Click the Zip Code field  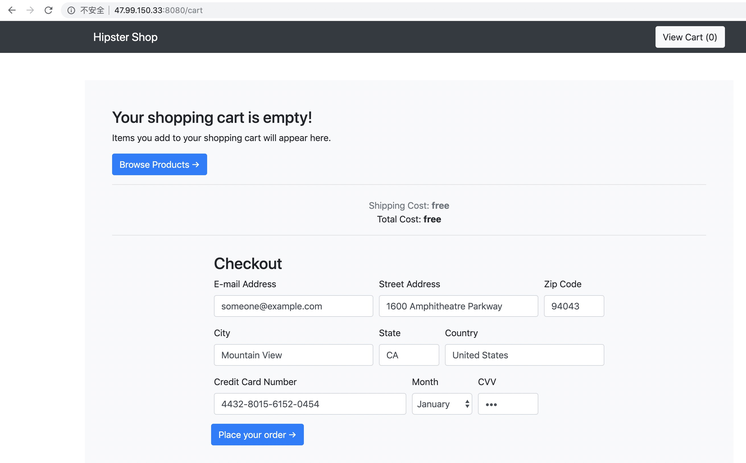coord(573,306)
